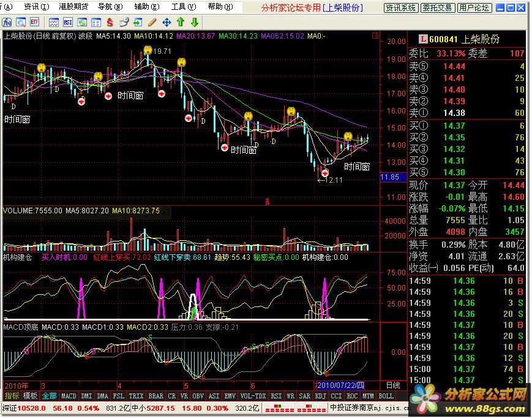Click the 日线 period label

[x=393, y=386]
